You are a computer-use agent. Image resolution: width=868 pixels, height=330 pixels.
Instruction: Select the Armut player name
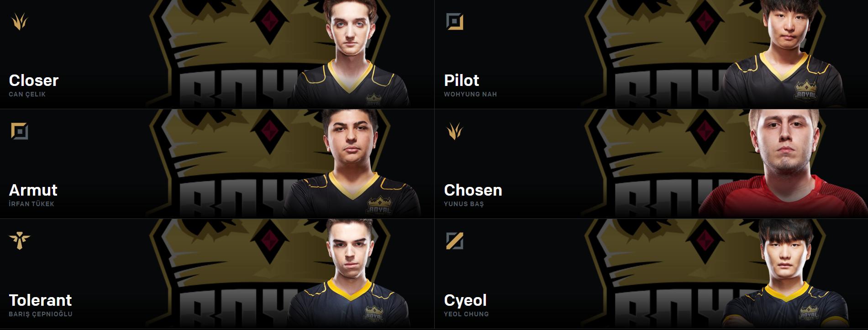point(33,190)
